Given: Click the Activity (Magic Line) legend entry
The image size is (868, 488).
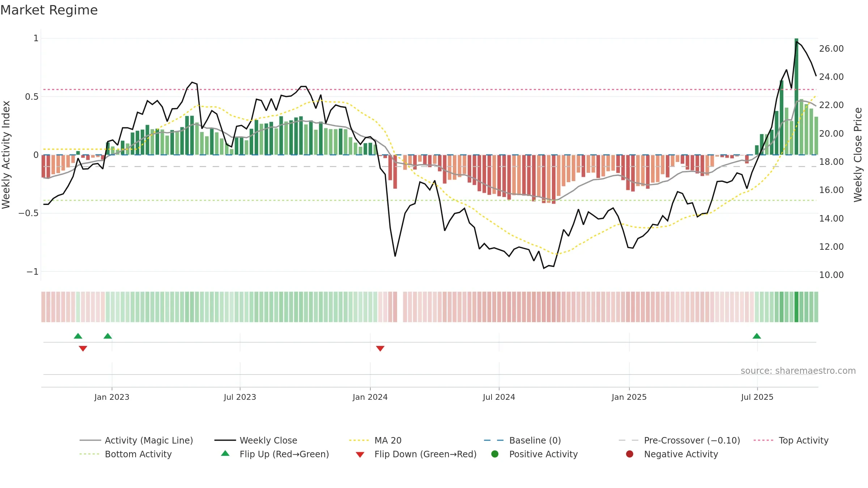Looking at the screenshot, I should [136, 440].
